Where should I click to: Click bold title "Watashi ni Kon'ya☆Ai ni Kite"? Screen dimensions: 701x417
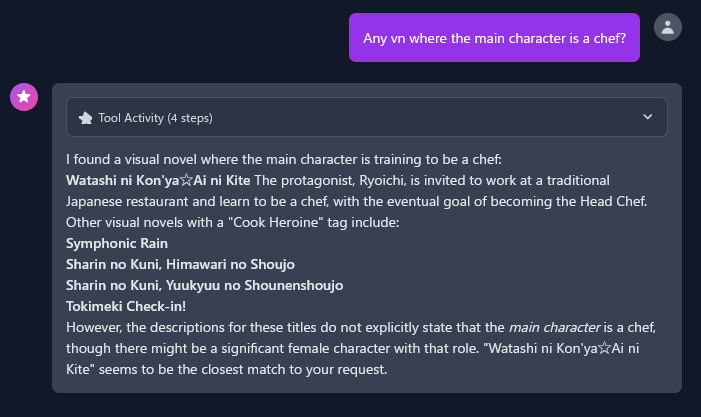[158, 180]
